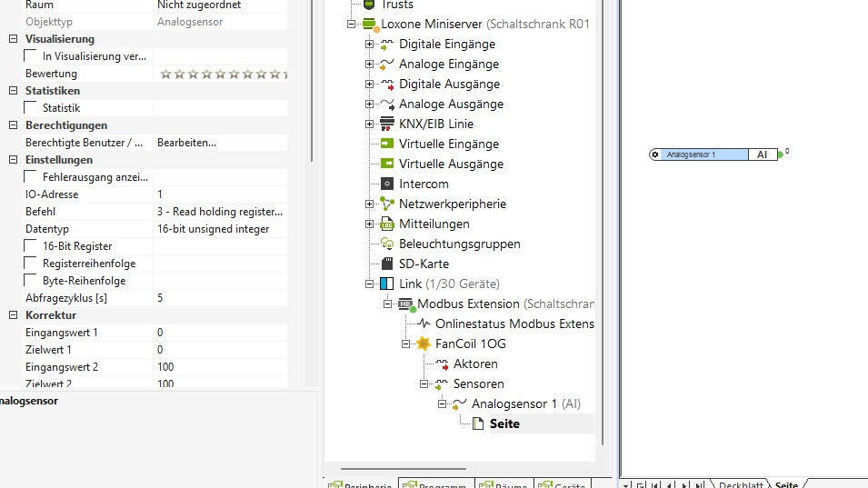This screenshot has width=868, height=488.
Task: Collapse the Link devices node
Action: [369, 284]
